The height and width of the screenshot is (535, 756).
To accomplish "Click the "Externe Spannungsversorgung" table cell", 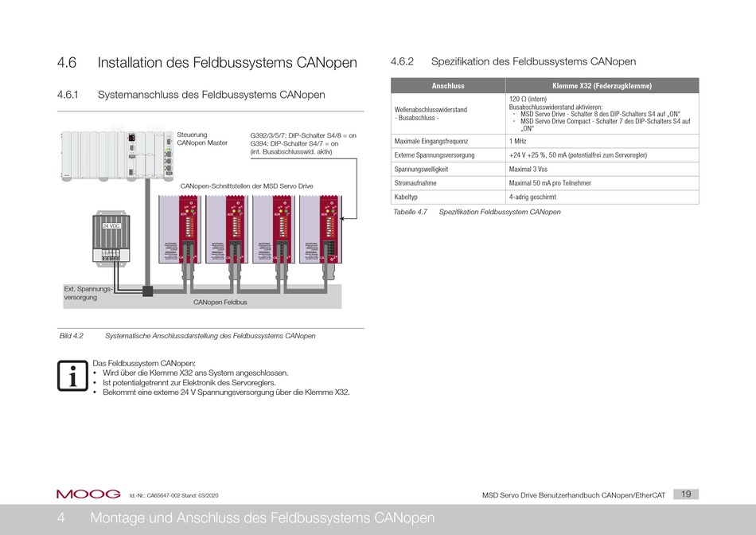I will point(448,155).
